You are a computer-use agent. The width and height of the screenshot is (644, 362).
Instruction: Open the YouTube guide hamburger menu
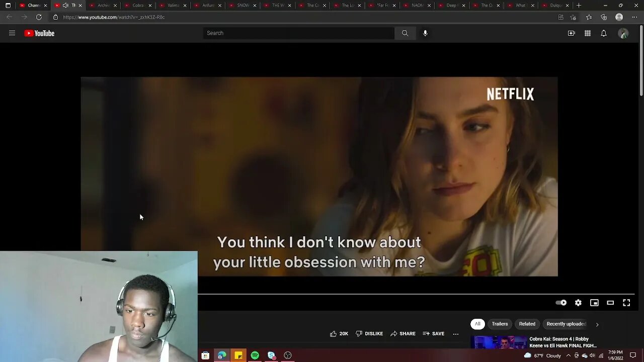pos(12,33)
